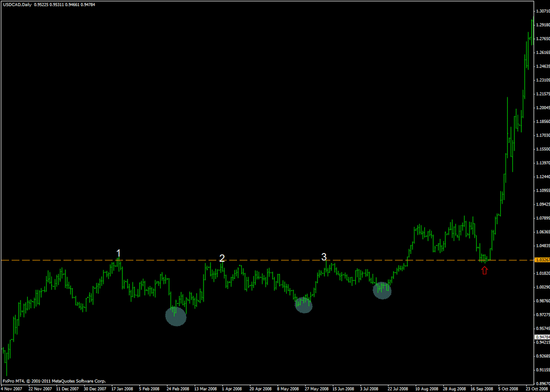This screenshot has width=550, height=392.
Task: Click the 0.97275 price axis label
Action: click(542, 315)
